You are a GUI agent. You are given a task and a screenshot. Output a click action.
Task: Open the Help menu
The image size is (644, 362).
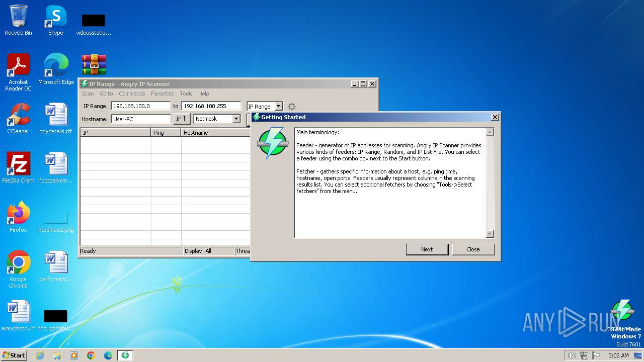(203, 94)
